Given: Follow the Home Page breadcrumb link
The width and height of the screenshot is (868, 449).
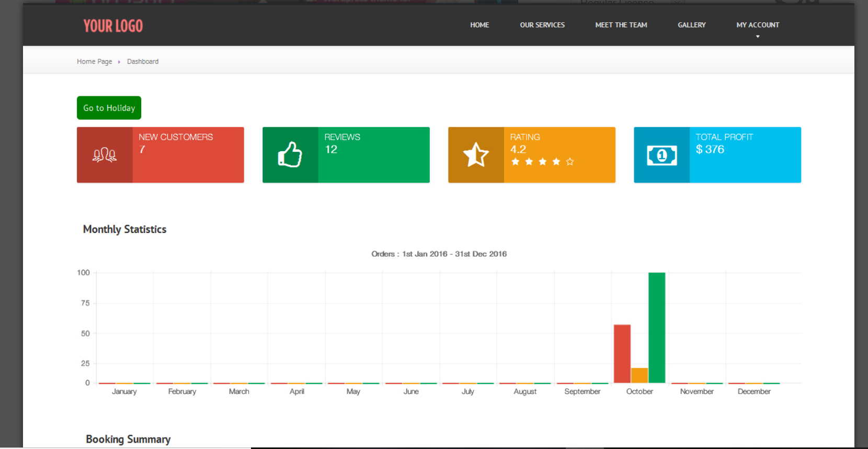Looking at the screenshot, I should [x=95, y=62].
